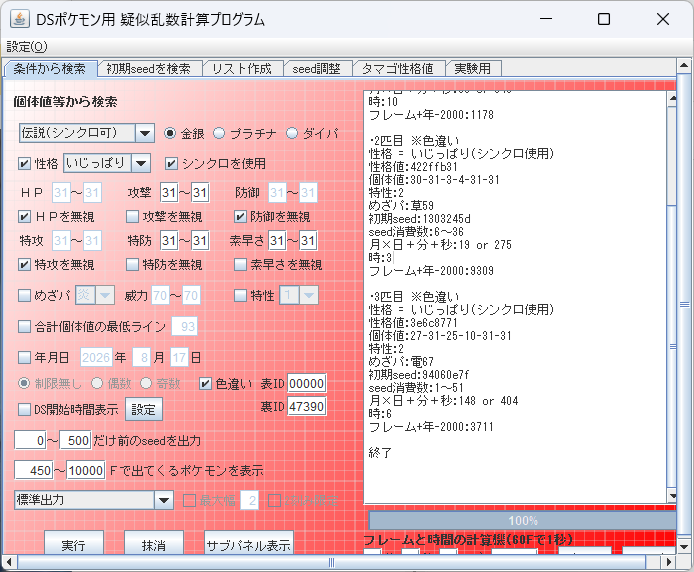Click the 素早さ maximum value field
694x572 pixels.
pos(308,241)
